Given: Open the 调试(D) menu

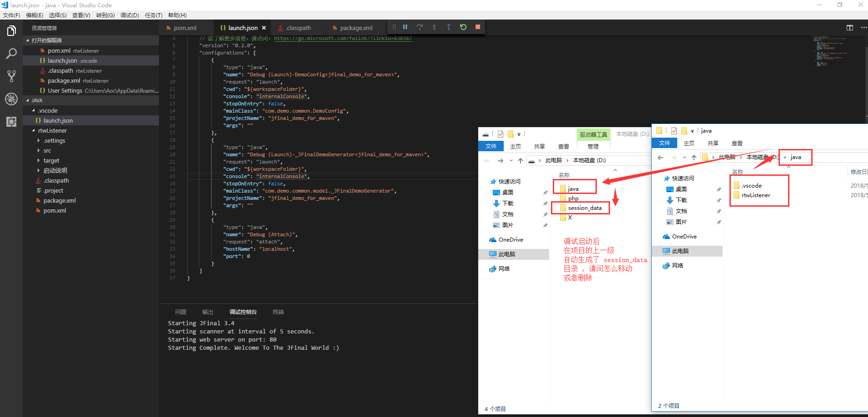Looking at the screenshot, I should coord(129,15).
